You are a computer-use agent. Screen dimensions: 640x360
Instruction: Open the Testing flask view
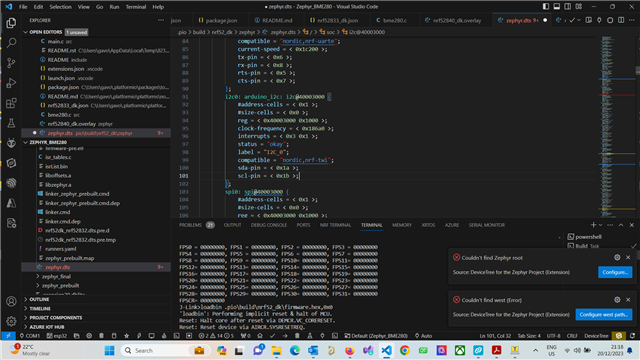tap(11, 123)
